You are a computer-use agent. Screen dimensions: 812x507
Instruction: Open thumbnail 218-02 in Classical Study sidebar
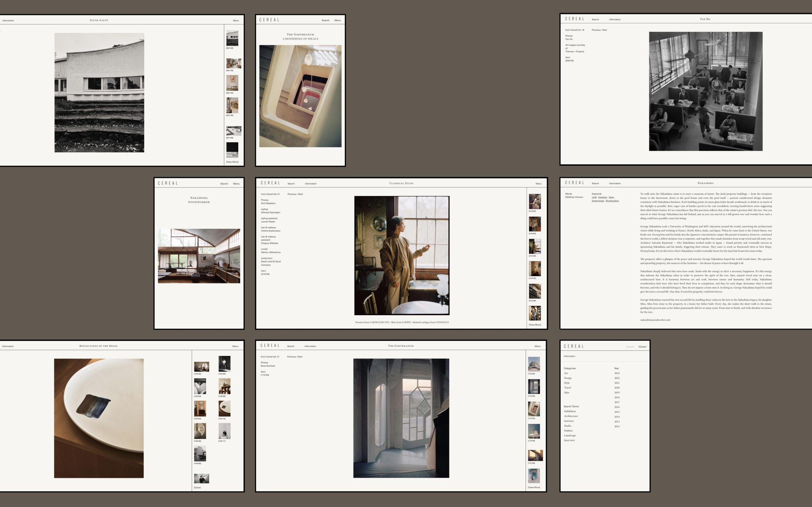(x=534, y=202)
